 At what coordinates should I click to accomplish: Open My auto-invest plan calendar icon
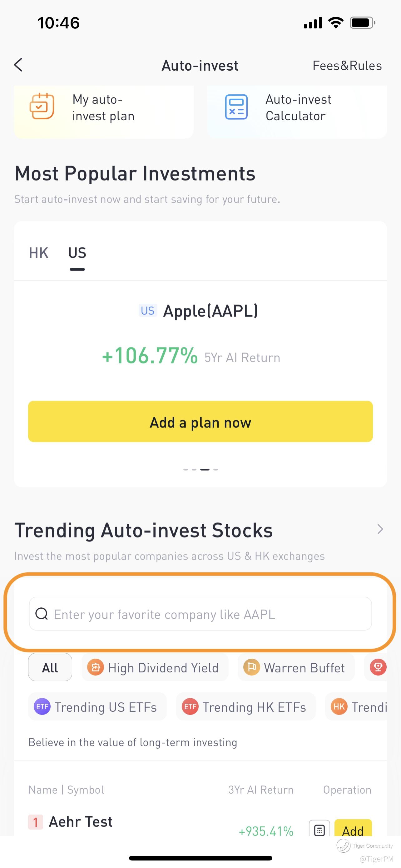[x=42, y=107]
